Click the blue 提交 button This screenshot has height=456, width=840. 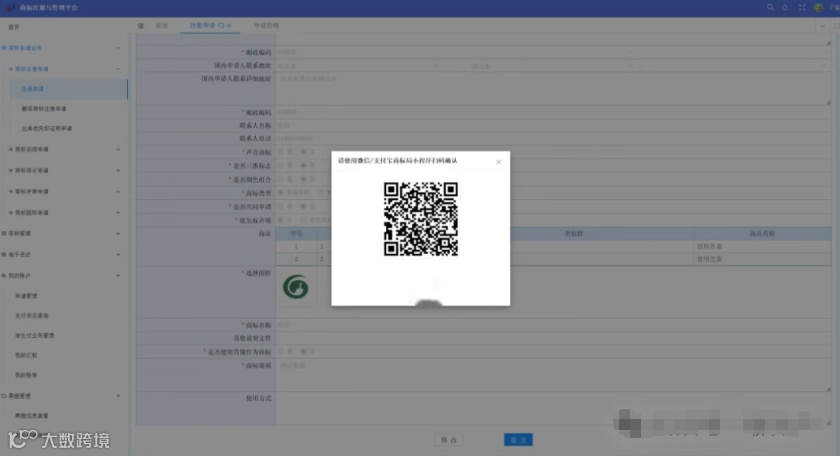tap(518, 440)
